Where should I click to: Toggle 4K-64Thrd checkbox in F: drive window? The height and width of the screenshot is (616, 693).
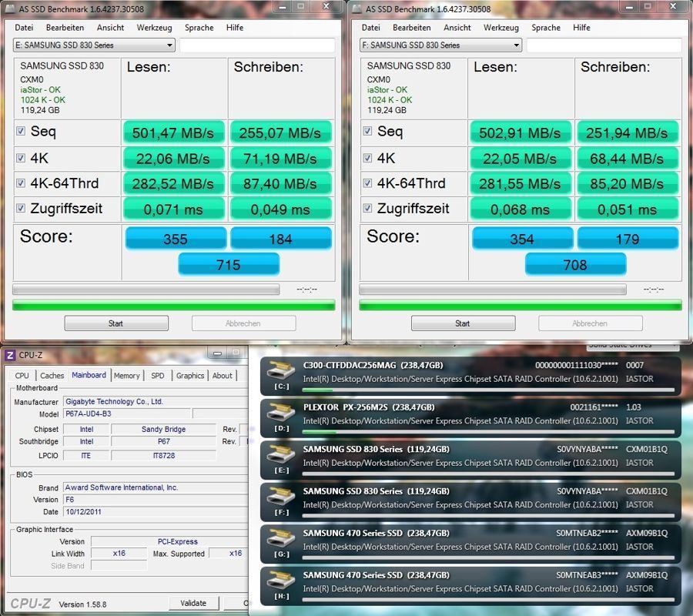(367, 183)
